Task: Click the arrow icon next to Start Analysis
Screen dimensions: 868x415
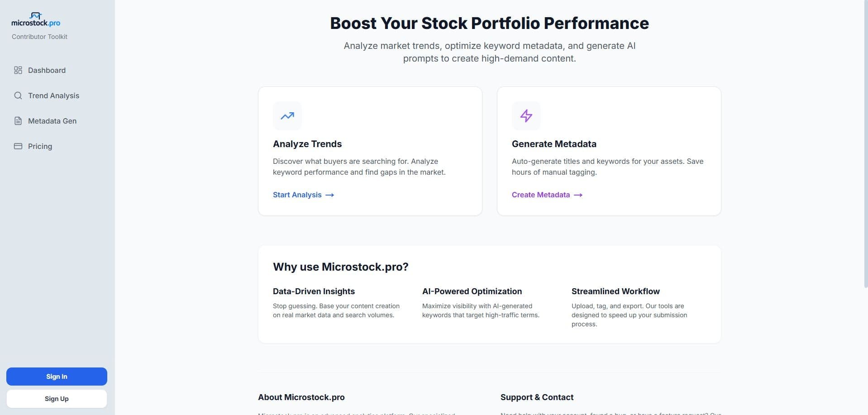Action: [x=330, y=195]
